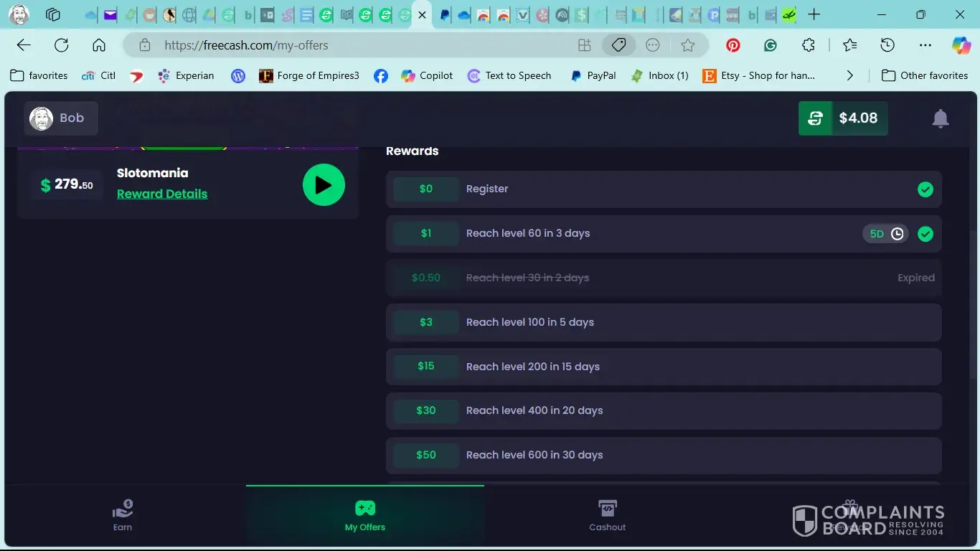This screenshot has width=980, height=551.
Task: Expand the bookmarks bar overflow chevron
Action: (x=850, y=75)
